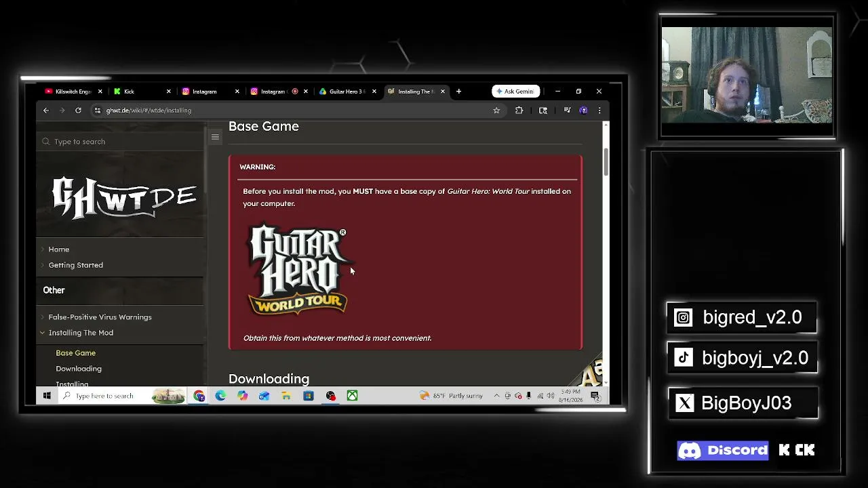Open the browser extensions puzzle icon

519,110
